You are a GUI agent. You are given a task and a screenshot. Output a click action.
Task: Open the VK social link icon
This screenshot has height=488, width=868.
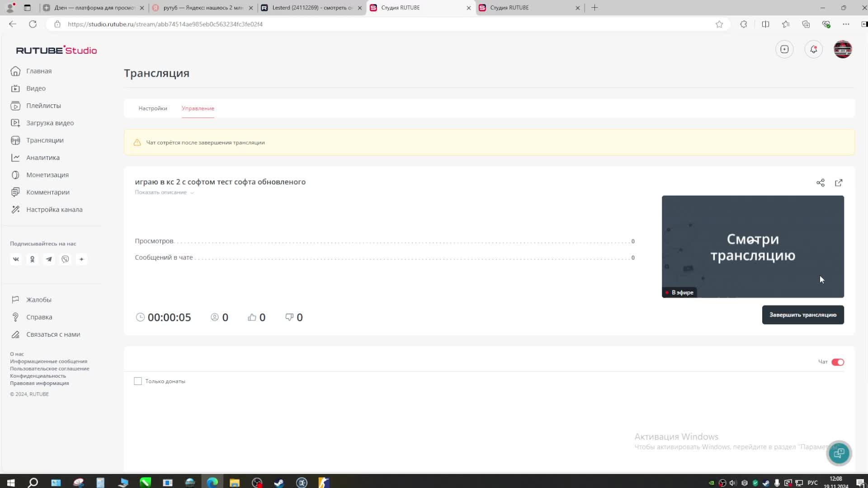(x=16, y=259)
